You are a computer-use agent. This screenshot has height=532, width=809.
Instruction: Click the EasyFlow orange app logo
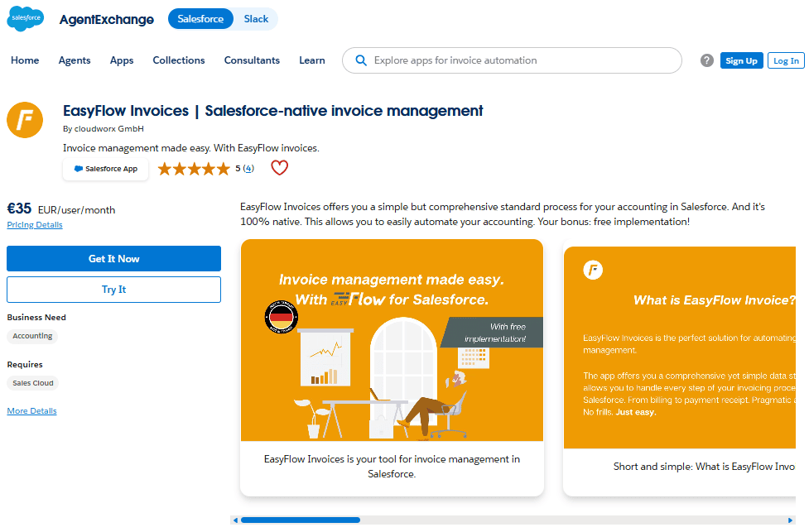(25, 120)
